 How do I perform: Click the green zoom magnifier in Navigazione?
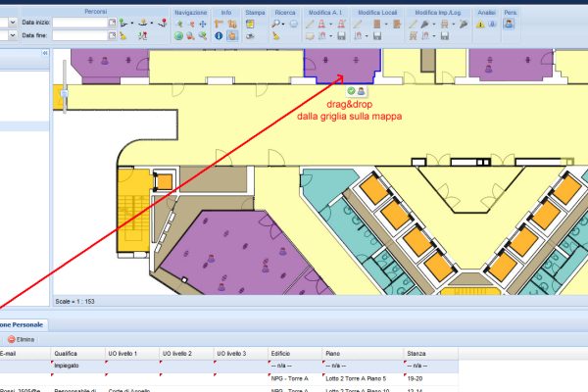(203, 36)
